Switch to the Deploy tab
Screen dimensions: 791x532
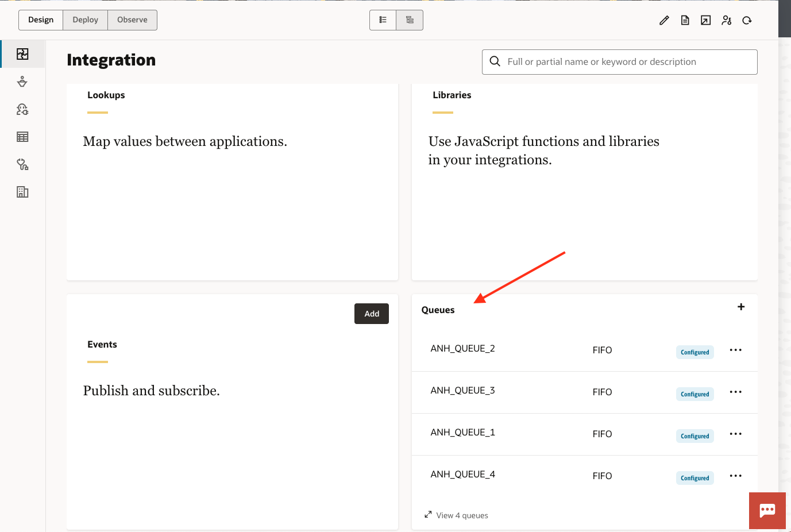pos(85,20)
